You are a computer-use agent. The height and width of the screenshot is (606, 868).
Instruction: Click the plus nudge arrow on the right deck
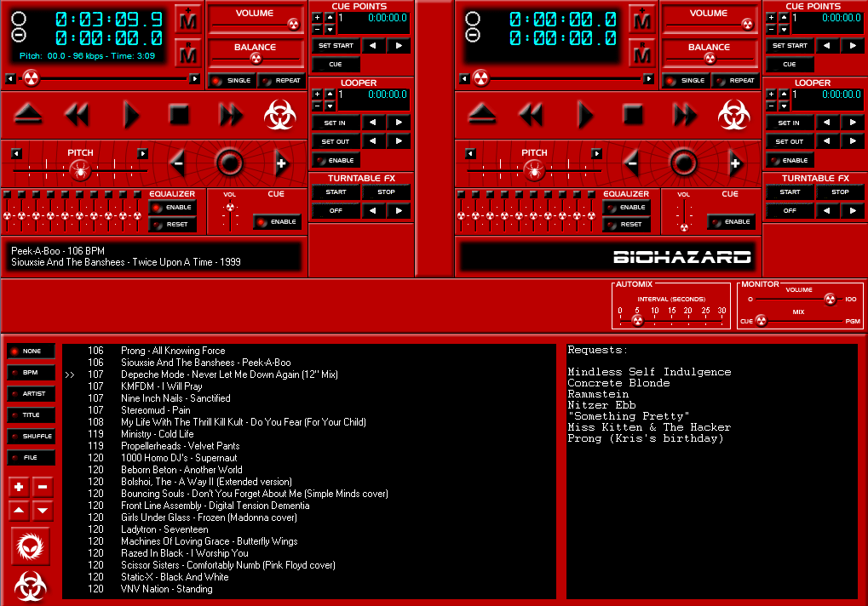tap(734, 163)
